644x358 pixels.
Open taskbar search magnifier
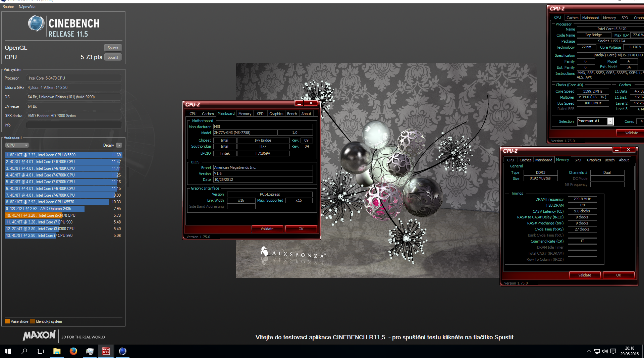[24, 351]
